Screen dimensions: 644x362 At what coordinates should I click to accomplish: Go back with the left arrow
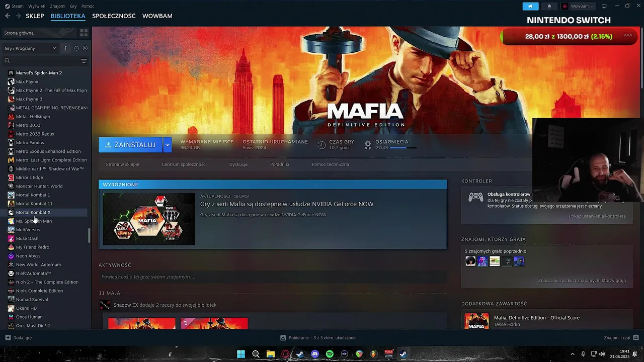[x=8, y=16]
